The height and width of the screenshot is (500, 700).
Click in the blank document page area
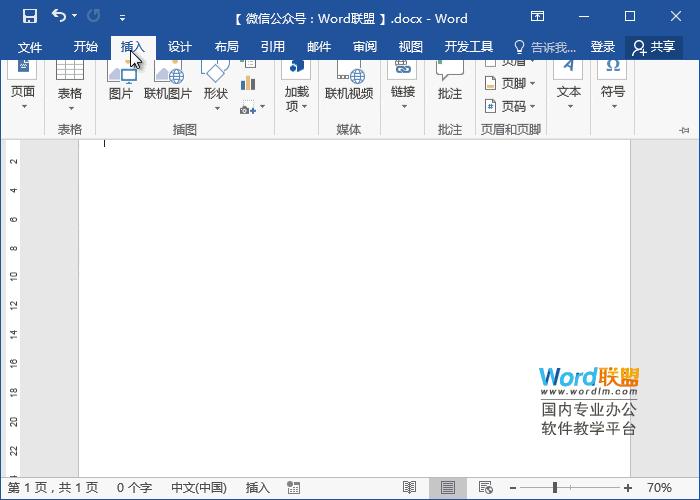click(354, 308)
